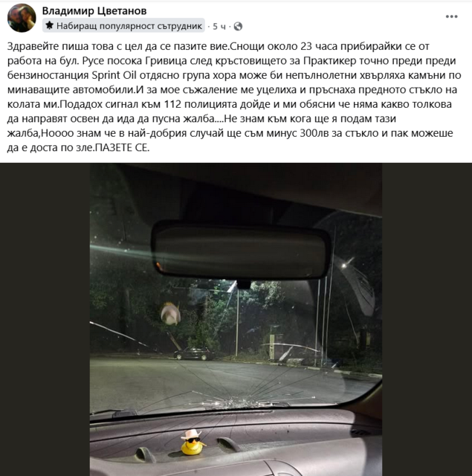Viewport: 472px width, 476px height.
Task: Click the dark right margin beside photo
Action: [427, 319]
